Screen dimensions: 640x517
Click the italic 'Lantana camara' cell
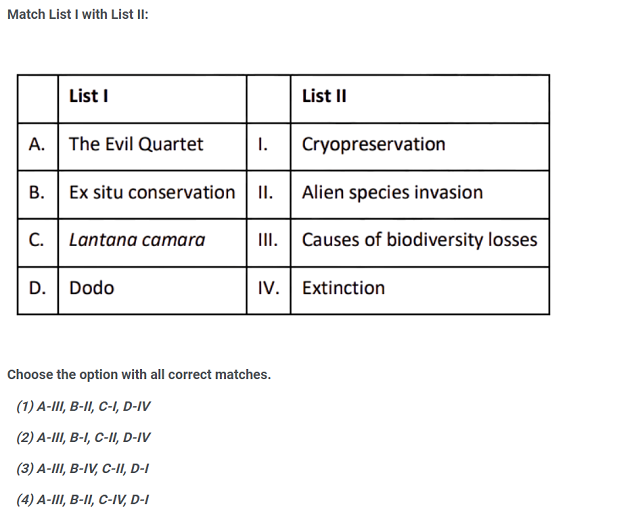click(137, 240)
